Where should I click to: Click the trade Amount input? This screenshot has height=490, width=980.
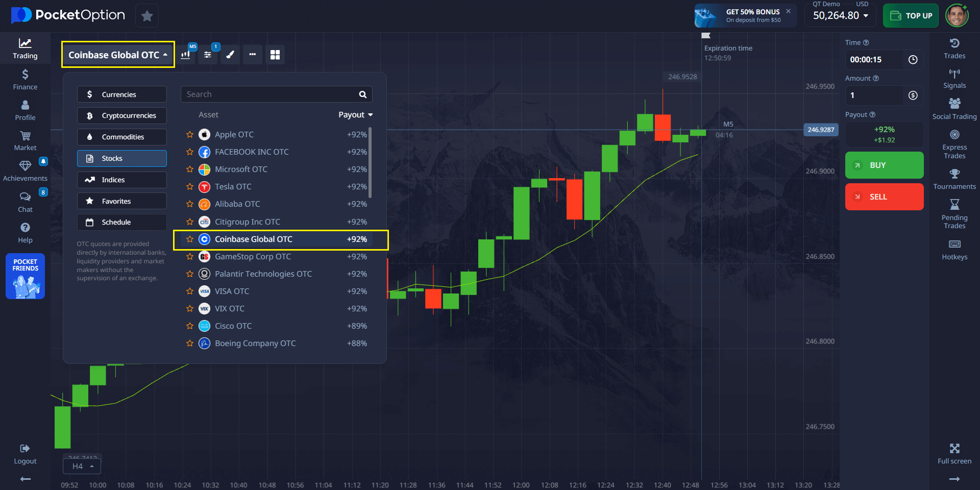tap(875, 95)
